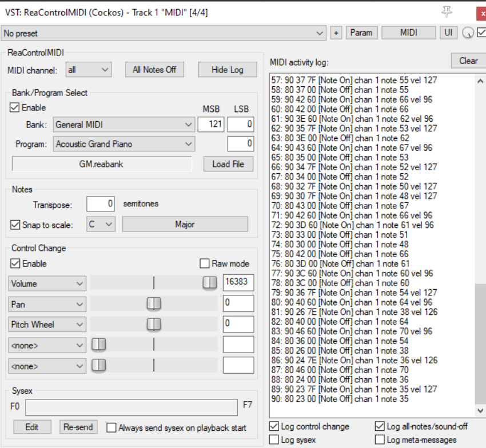Click the log scrollbar up arrow
Viewport: 486px width, 448px height.
point(480,81)
